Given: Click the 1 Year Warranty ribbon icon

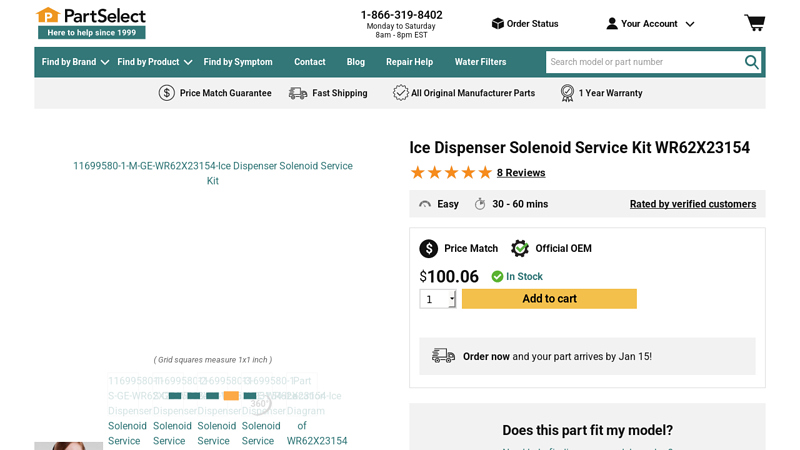Looking at the screenshot, I should (567, 93).
